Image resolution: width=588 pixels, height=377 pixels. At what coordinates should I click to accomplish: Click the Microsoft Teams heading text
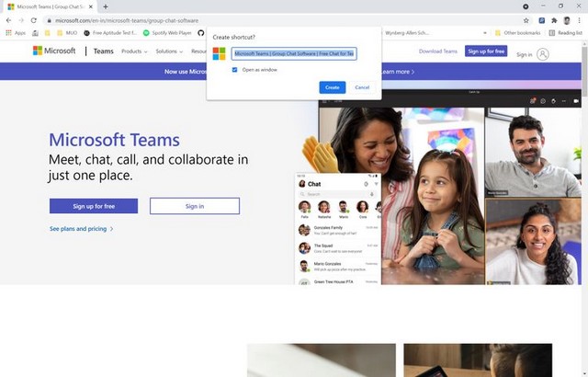114,140
